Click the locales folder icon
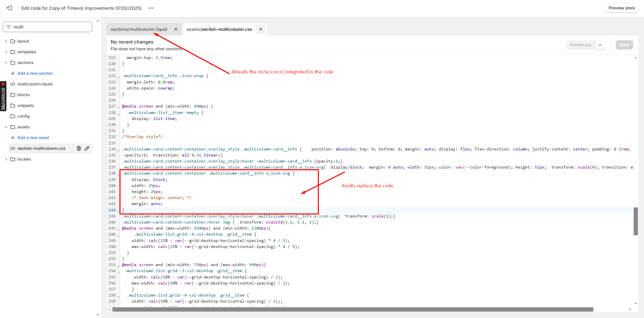Image resolution: width=644 pixels, height=318 pixels. pos(13,159)
